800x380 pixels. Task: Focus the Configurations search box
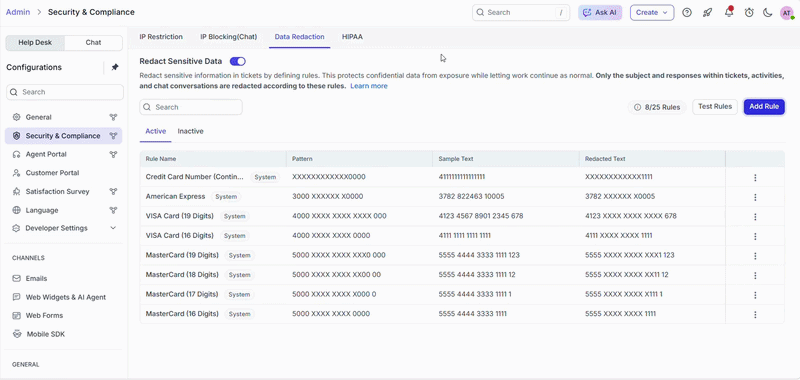click(65, 92)
